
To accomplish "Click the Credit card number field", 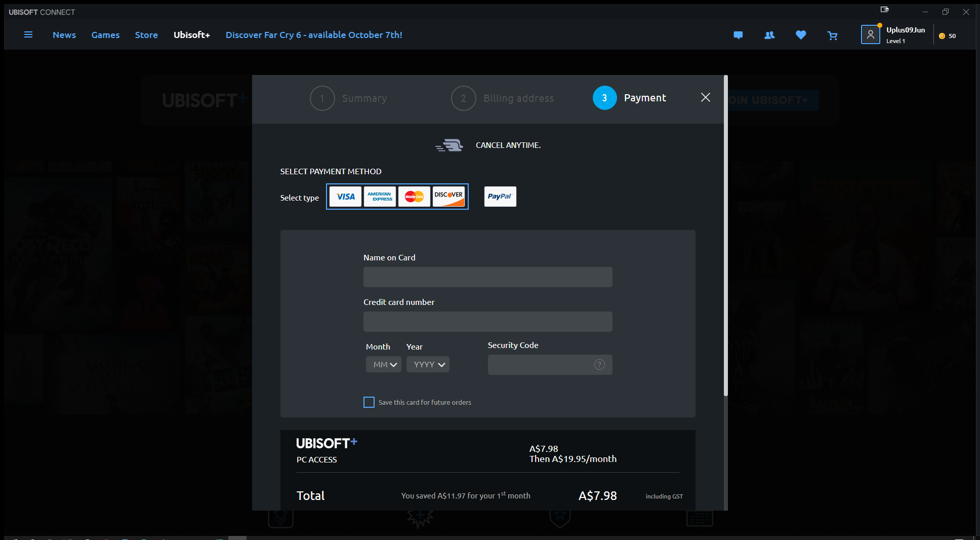I will pos(487,322).
